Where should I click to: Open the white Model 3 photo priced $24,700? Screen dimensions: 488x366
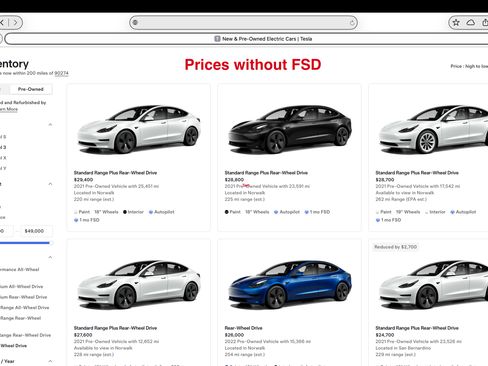point(433,285)
